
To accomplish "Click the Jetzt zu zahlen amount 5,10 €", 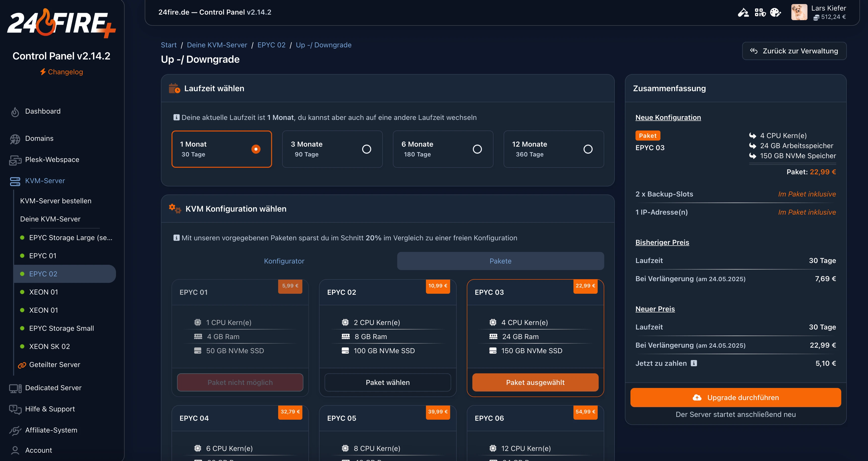I will click(x=825, y=364).
